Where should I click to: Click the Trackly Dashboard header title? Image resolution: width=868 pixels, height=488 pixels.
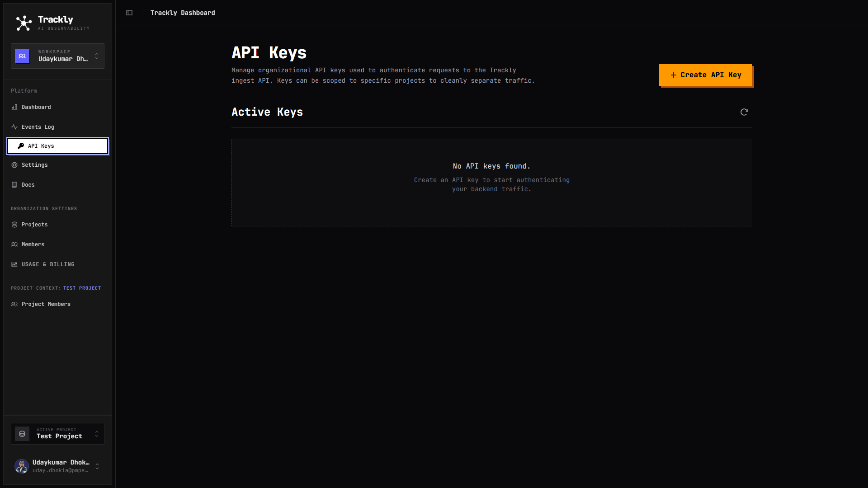pyautogui.click(x=183, y=13)
